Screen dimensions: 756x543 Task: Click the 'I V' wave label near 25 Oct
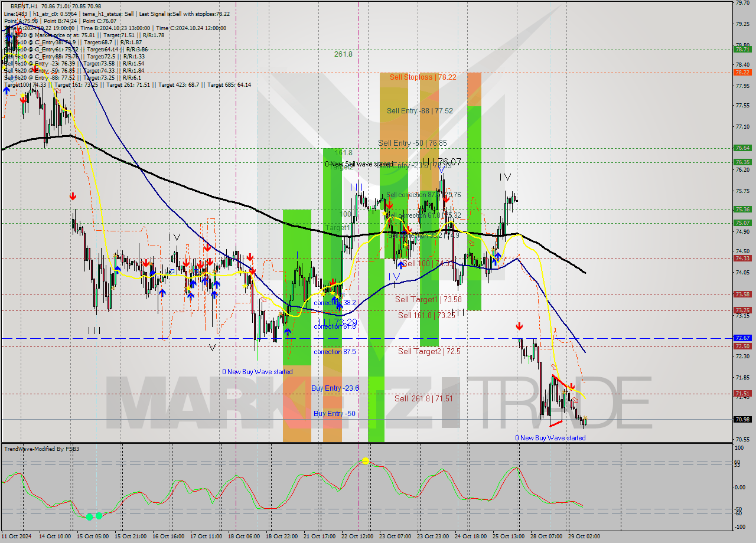pyautogui.click(x=505, y=176)
